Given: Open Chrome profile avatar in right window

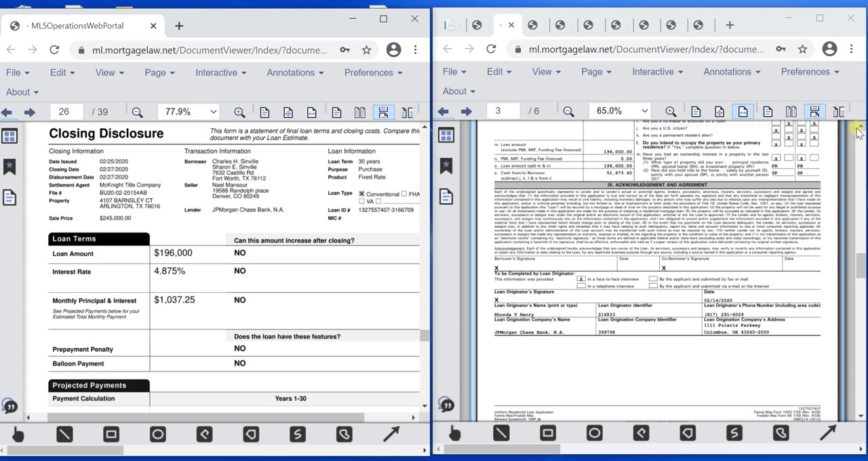Looking at the screenshot, I should pos(829,49).
